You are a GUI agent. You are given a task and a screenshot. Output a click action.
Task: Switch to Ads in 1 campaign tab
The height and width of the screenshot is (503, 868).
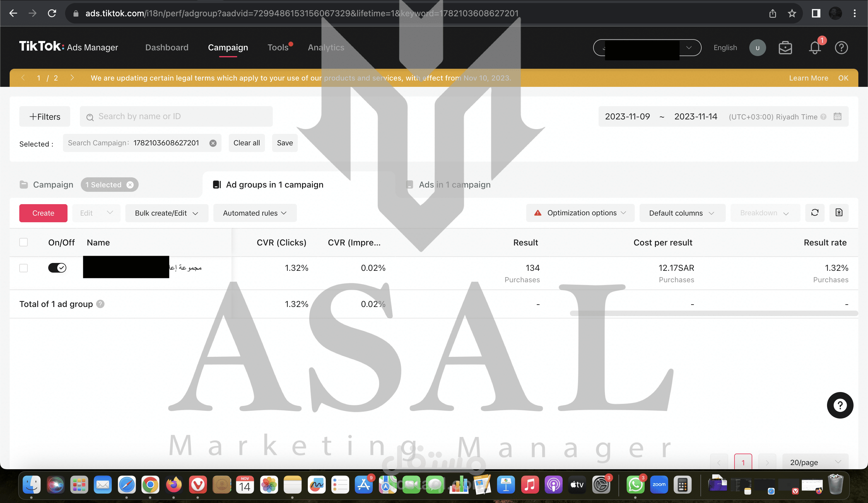click(454, 185)
